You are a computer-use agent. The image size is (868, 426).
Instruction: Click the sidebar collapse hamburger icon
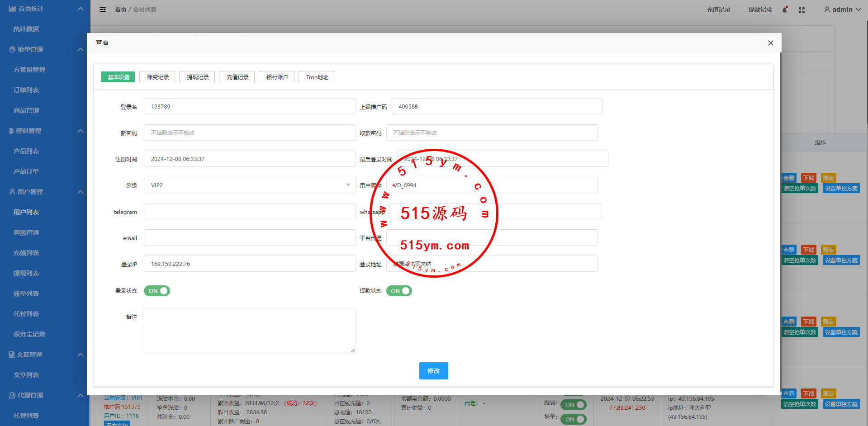tap(103, 9)
